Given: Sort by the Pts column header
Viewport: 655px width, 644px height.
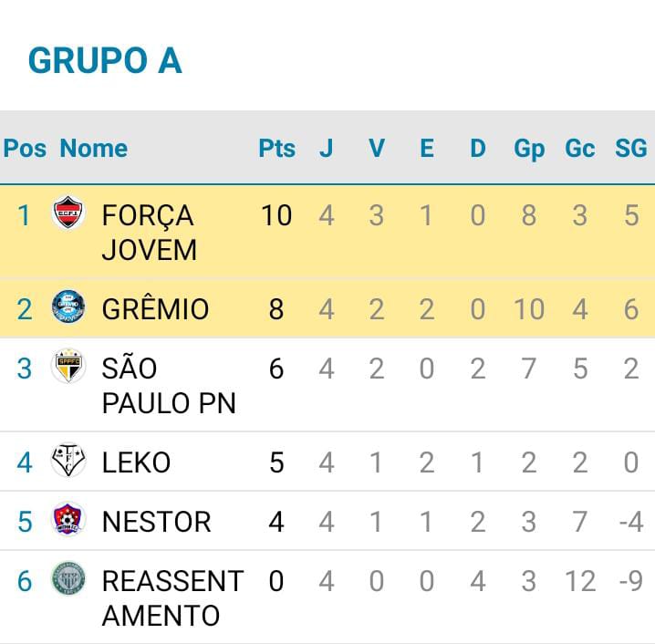Looking at the screenshot, I should coord(276,149).
